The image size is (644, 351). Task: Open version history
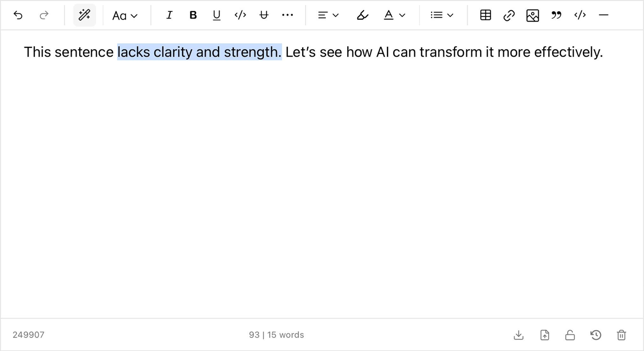pyautogui.click(x=596, y=335)
